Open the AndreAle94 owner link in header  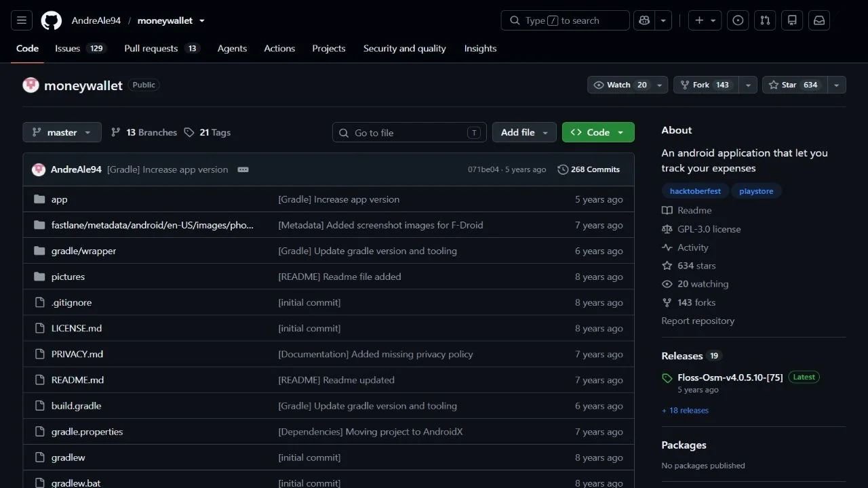click(x=96, y=20)
